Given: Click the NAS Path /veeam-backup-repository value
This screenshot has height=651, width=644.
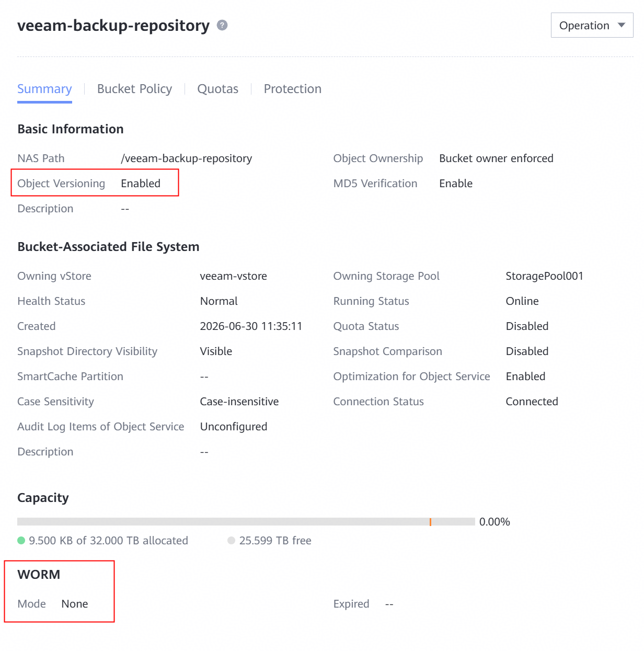Looking at the screenshot, I should pos(187,158).
